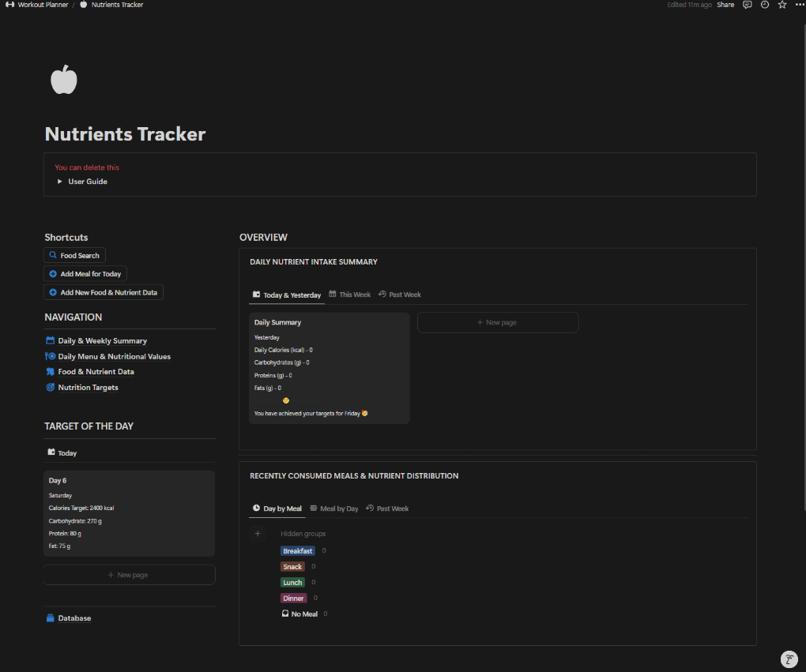Switch to Past Week tab in intake summary
This screenshot has height=672, width=806.
(399, 295)
